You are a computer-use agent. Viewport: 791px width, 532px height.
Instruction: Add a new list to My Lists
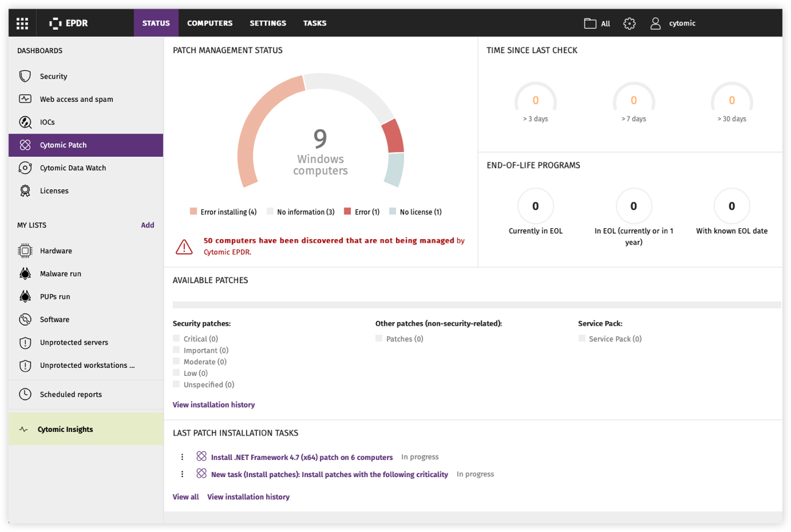(148, 225)
